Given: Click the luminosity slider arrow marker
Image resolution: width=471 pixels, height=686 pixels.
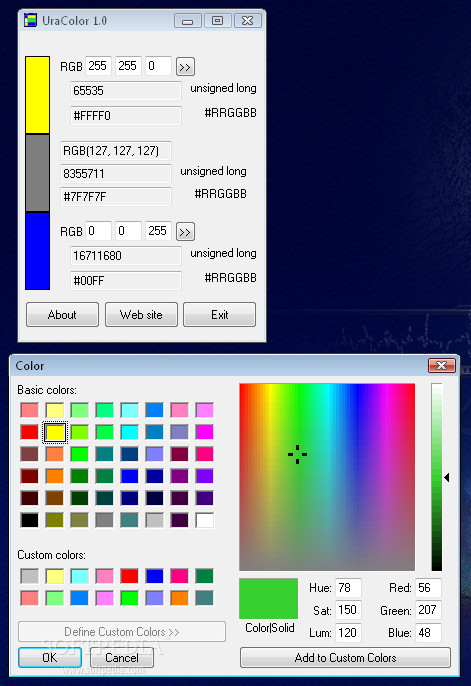Looking at the screenshot, I should [447, 477].
